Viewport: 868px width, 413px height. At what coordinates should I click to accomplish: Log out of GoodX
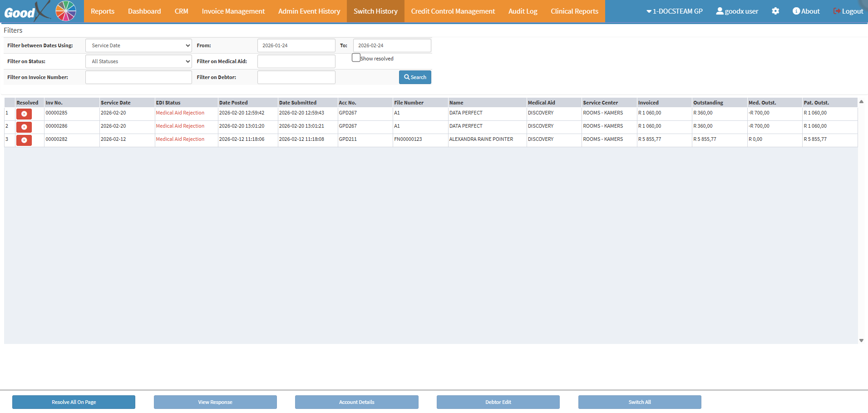pyautogui.click(x=848, y=11)
